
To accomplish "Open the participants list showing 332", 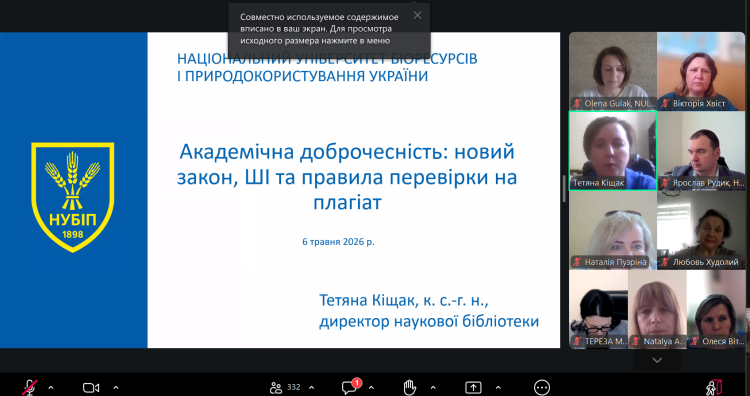I will tap(285, 387).
